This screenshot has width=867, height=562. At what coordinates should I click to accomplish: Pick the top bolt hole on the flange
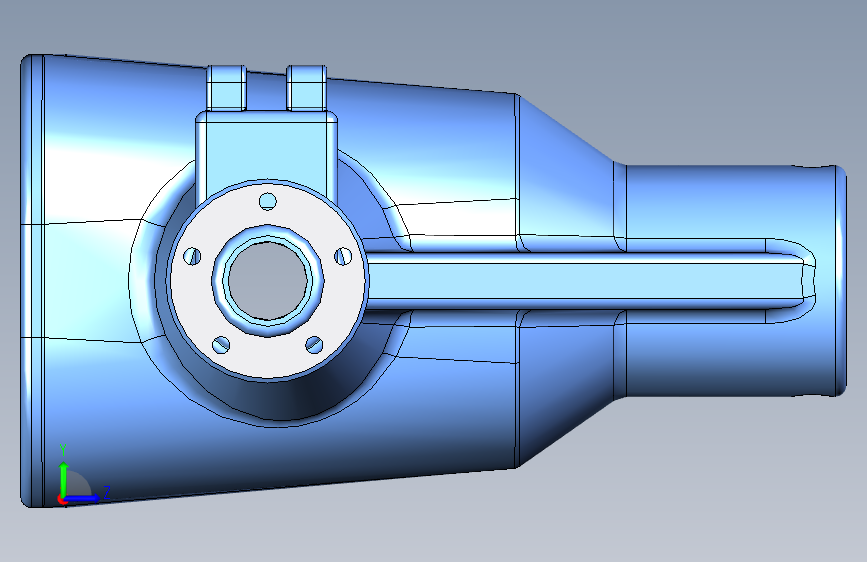268,201
